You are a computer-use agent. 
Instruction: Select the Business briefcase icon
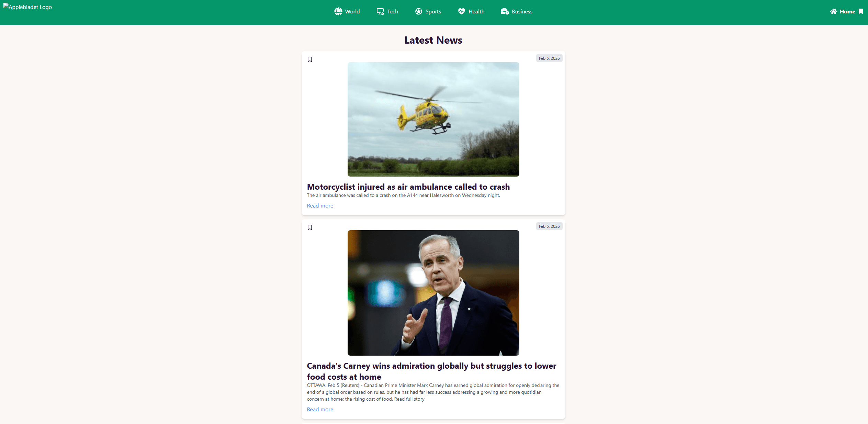[x=505, y=11]
